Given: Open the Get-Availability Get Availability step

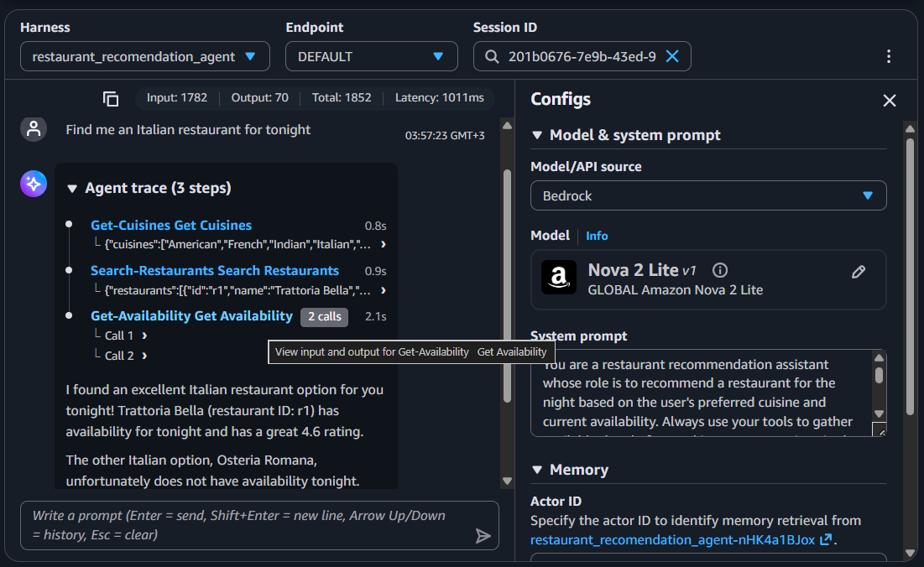Looking at the screenshot, I should click(x=191, y=316).
